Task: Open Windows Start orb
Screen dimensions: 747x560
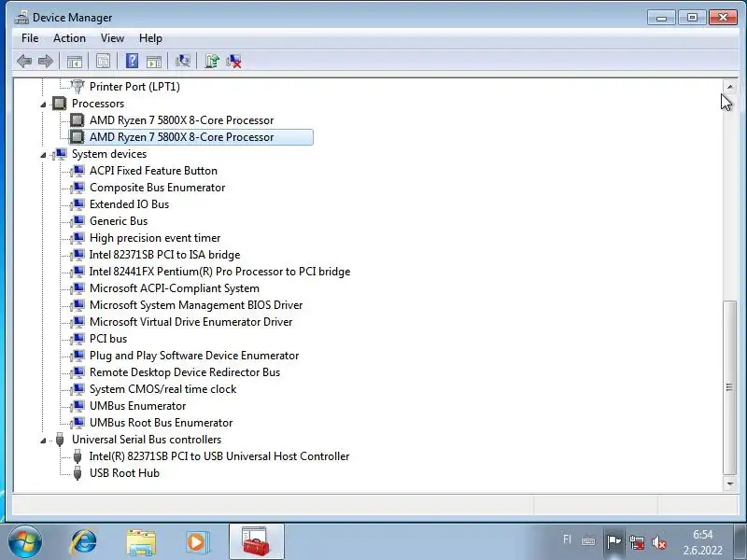Action: pos(25,542)
